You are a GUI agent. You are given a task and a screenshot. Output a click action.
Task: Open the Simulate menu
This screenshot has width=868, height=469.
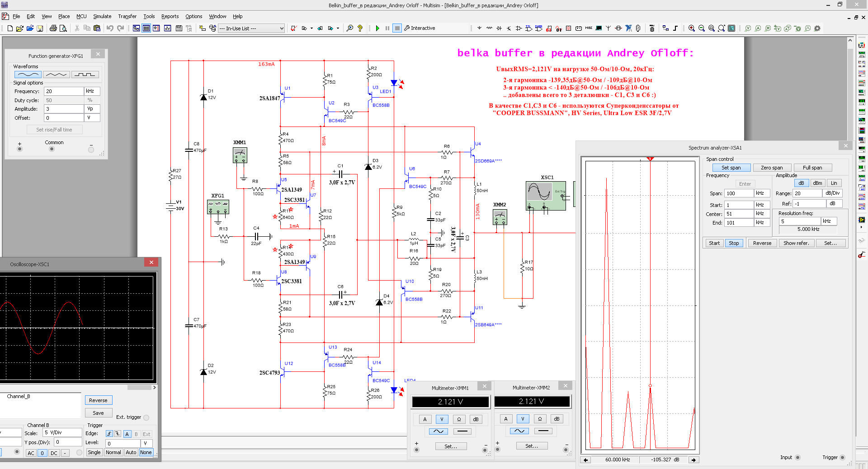102,16
